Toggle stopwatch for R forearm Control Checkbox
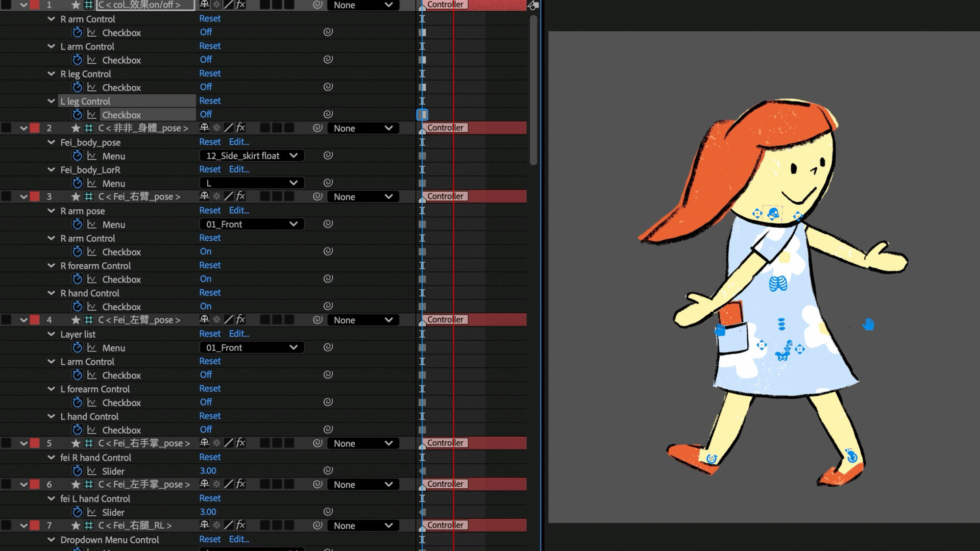This screenshot has width=980, height=551. [77, 280]
